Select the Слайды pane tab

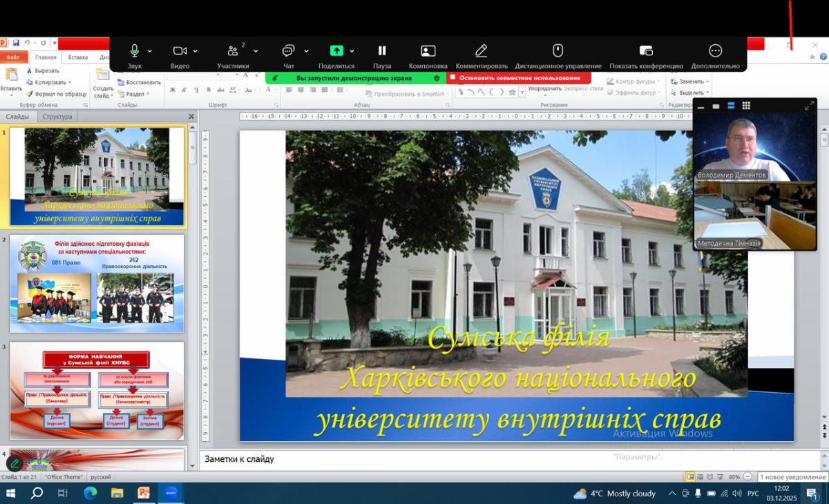pyautogui.click(x=17, y=117)
